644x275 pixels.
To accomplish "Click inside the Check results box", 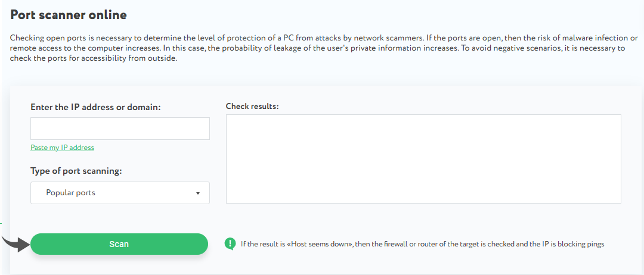I will (x=423, y=159).
